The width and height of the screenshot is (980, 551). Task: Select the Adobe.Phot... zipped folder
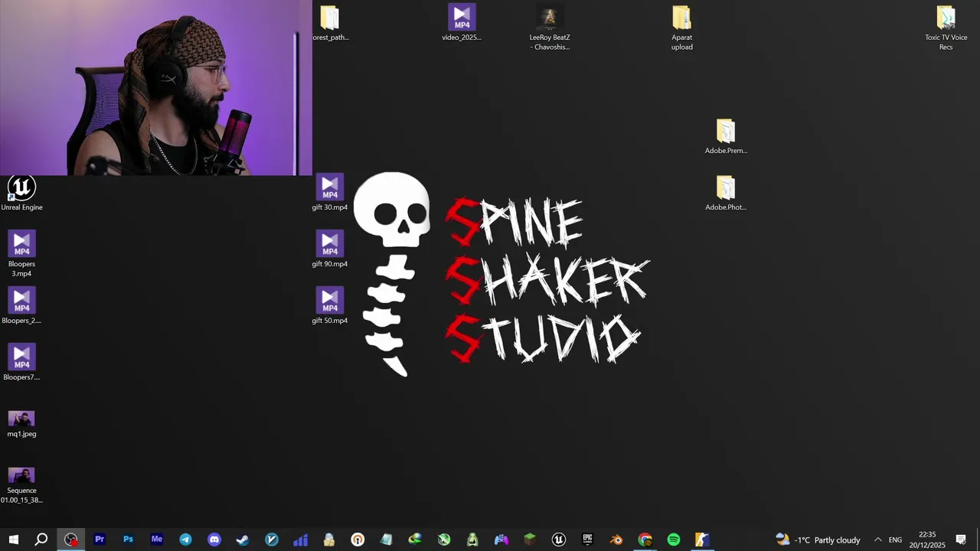click(726, 194)
